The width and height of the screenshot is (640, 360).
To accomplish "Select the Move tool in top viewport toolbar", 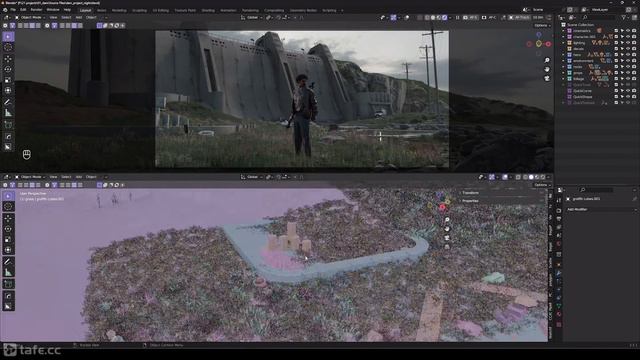I will click(x=8, y=58).
